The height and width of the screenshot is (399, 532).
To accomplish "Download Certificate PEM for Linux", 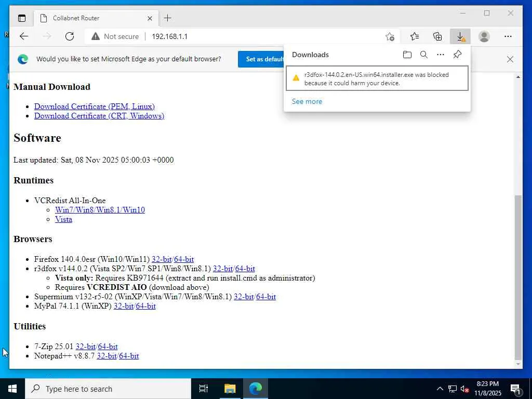I will pyautogui.click(x=95, y=107).
